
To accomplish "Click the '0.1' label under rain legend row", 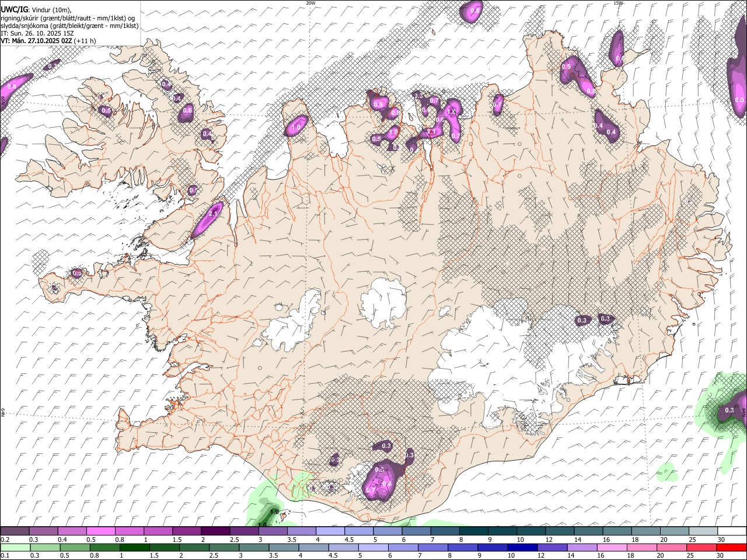I will 4,555.
